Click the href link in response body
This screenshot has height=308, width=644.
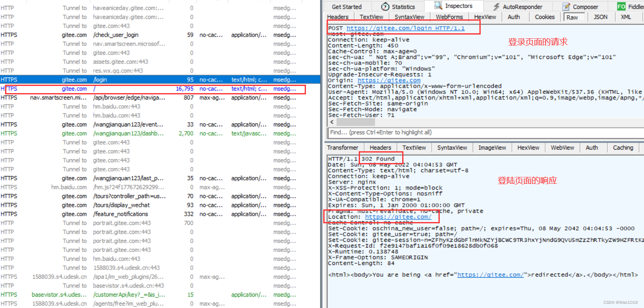[490, 275]
